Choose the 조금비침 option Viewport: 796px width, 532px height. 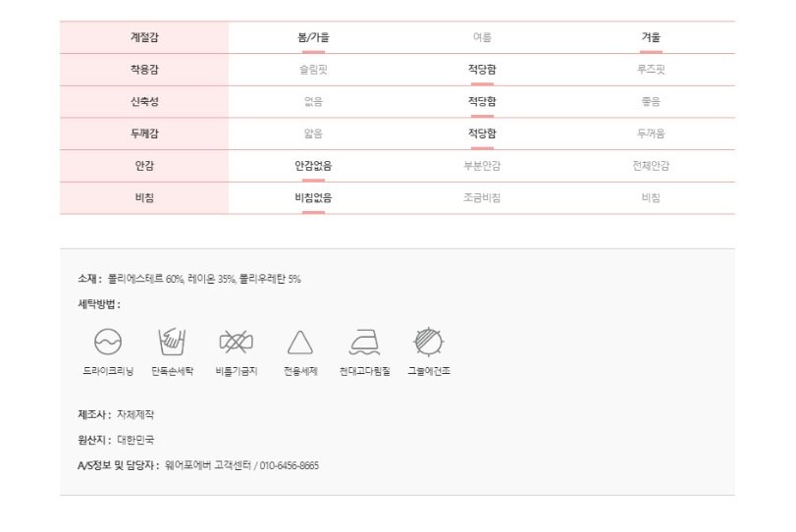click(482, 197)
